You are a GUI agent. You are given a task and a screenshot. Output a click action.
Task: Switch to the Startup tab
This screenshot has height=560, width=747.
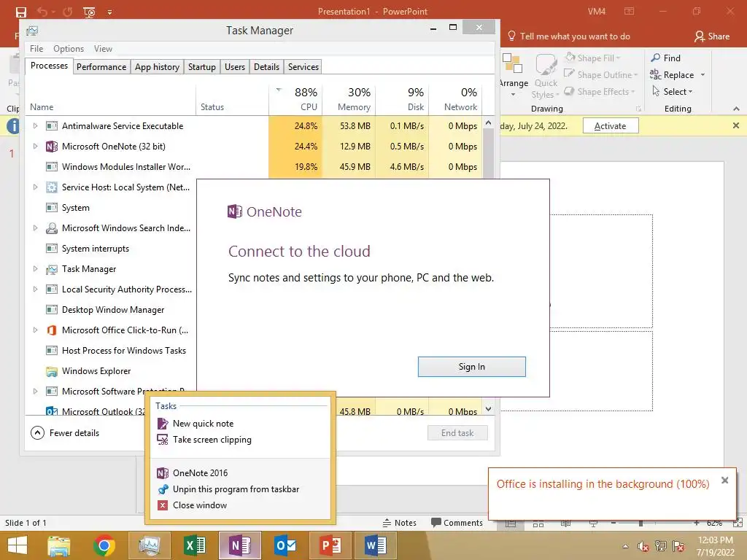202,66
